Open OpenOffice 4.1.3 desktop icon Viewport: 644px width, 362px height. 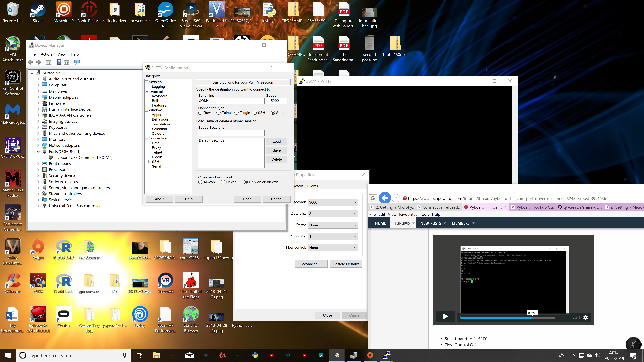(x=165, y=15)
